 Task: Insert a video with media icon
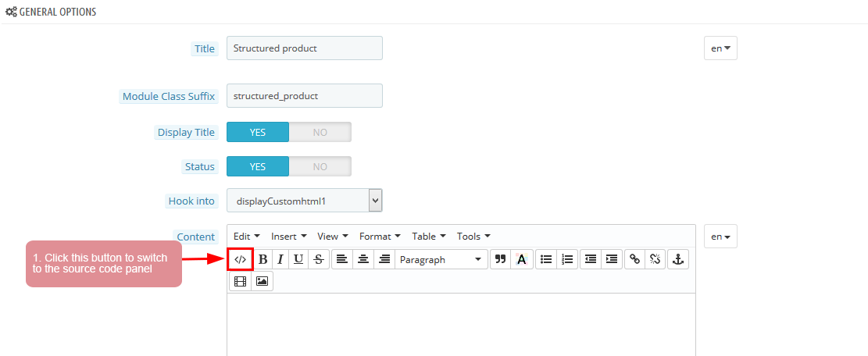coord(241,281)
